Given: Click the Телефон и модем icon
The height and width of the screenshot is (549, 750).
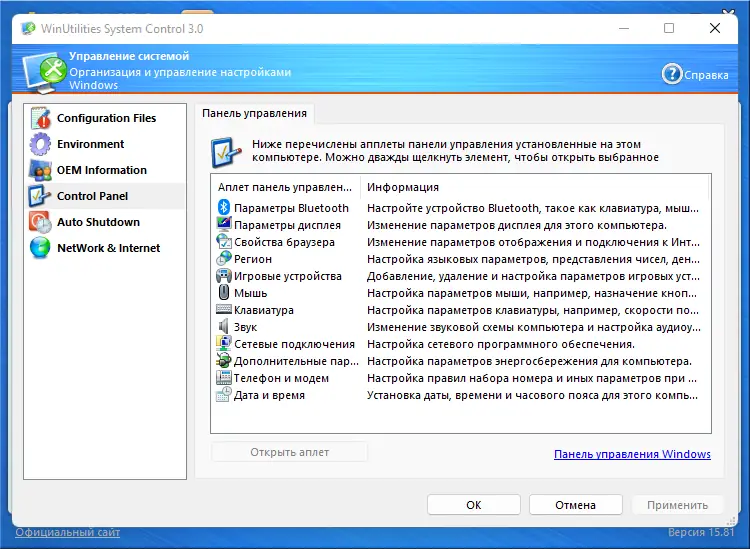Looking at the screenshot, I should pyautogui.click(x=224, y=378).
